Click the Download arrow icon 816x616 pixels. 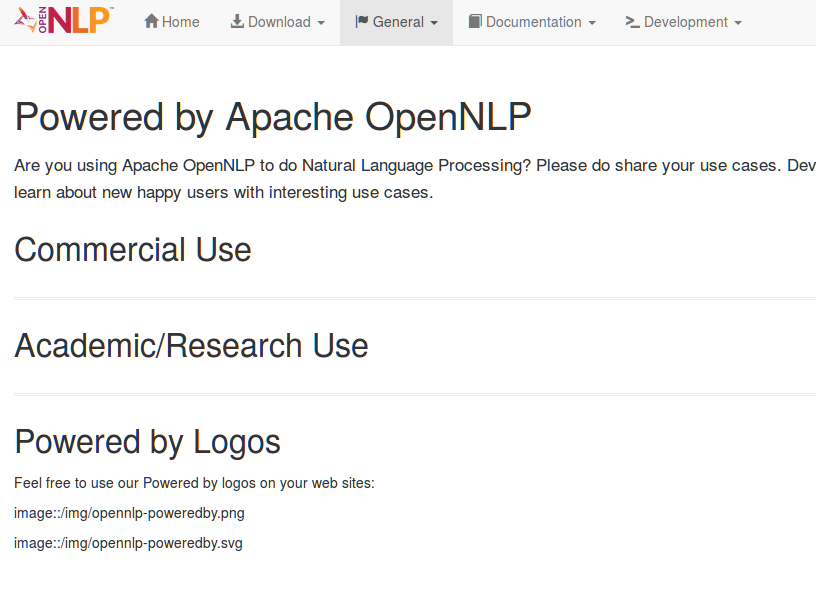pos(237,21)
